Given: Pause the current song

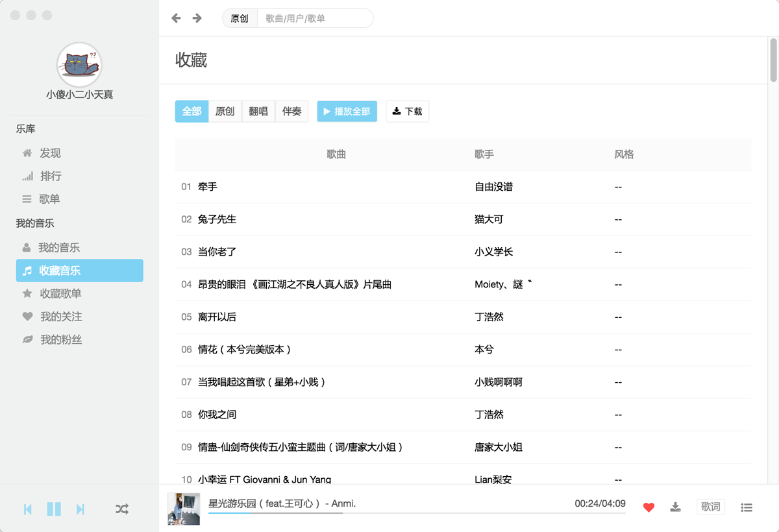Looking at the screenshot, I should [54, 509].
